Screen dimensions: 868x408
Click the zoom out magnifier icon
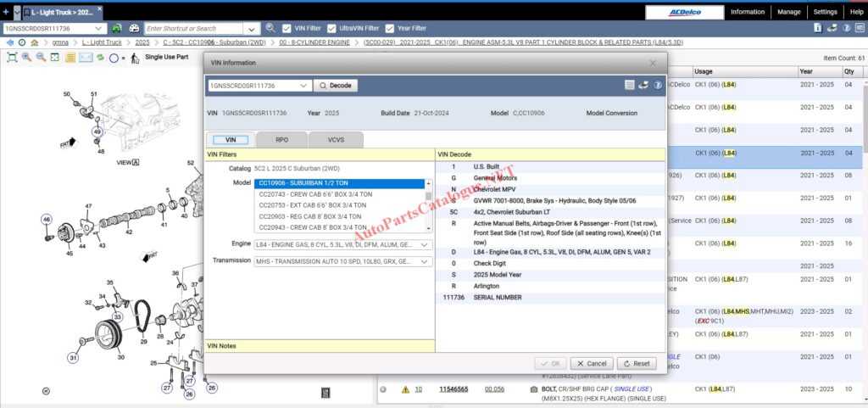coord(41,57)
